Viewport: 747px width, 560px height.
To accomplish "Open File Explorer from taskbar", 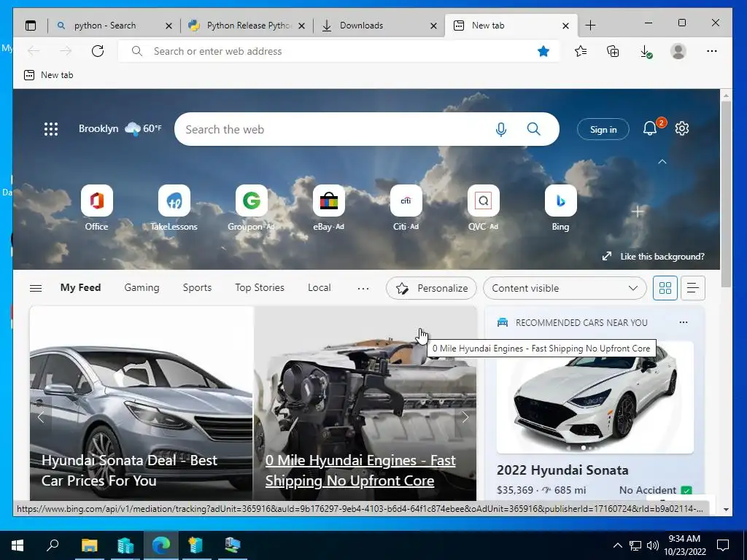I will click(89, 545).
